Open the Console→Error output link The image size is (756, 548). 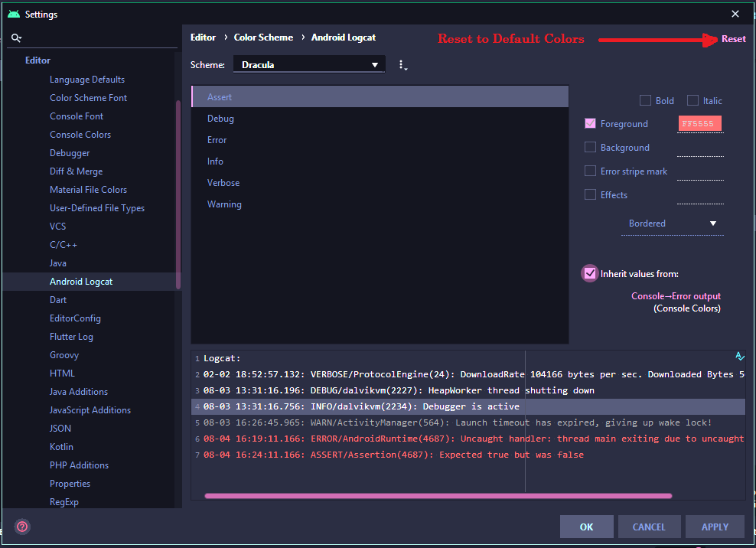pyautogui.click(x=676, y=296)
